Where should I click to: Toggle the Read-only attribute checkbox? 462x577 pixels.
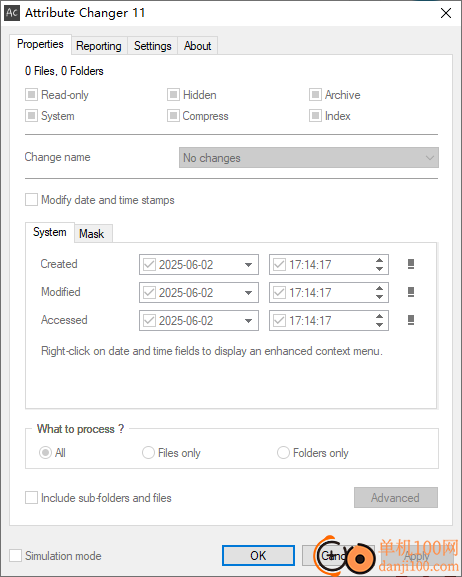coord(31,95)
